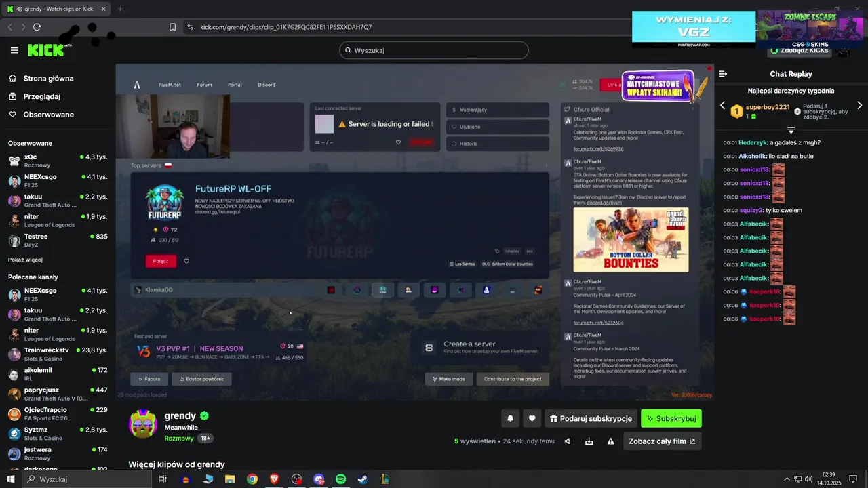Report the clip using warning icon

coord(610,441)
